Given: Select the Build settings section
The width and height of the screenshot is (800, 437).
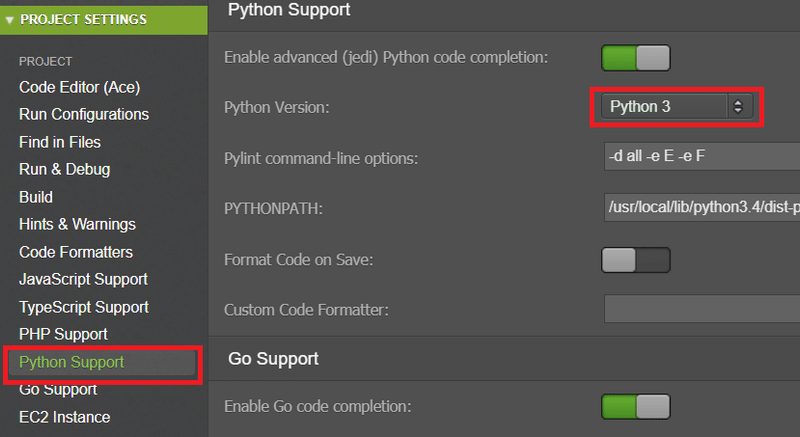Looking at the screenshot, I should coord(36,197).
